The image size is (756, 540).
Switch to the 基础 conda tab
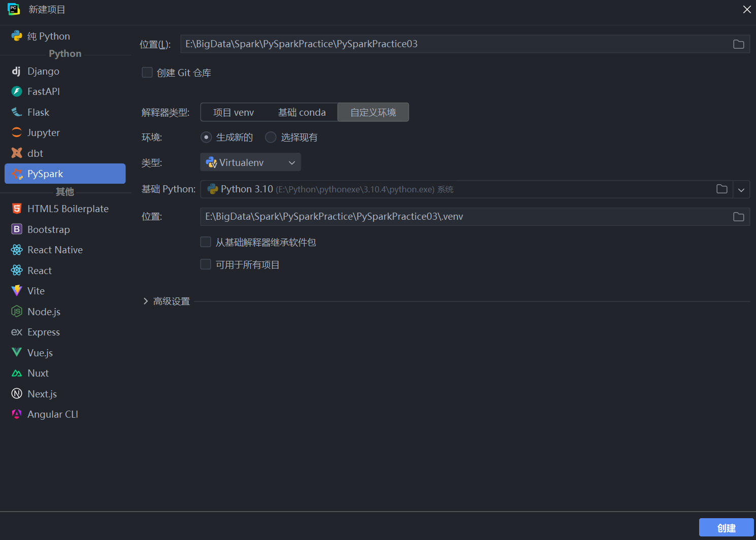coord(302,112)
